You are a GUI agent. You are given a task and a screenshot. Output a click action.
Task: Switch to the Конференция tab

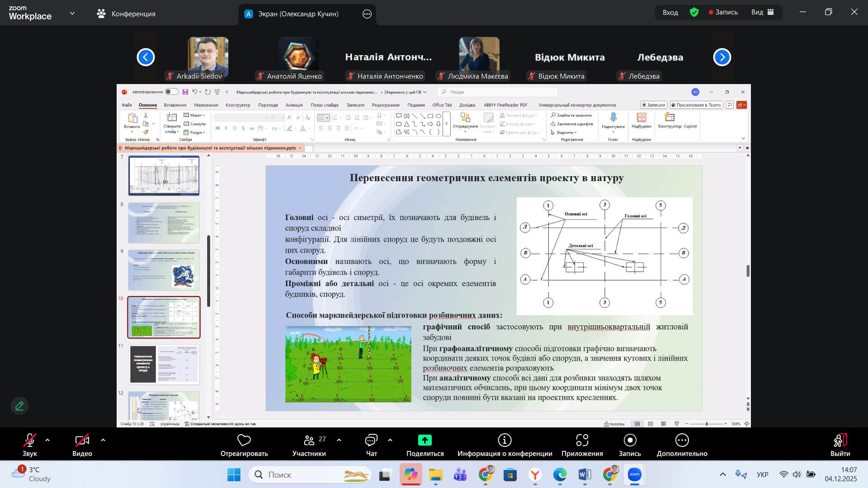click(x=126, y=14)
